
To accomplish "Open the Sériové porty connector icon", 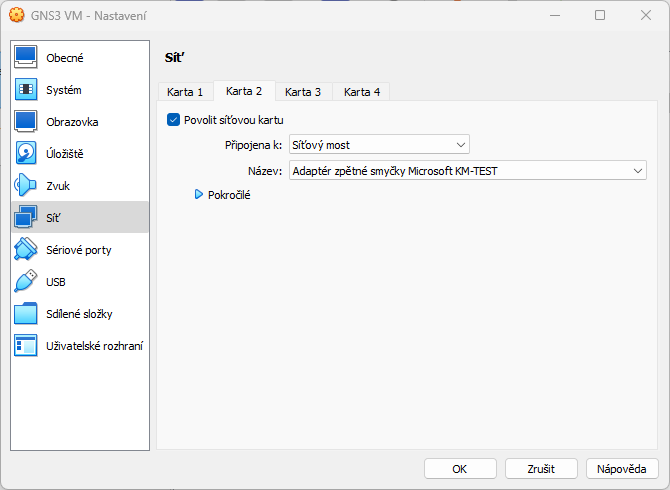I will pyautogui.click(x=26, y=249).
